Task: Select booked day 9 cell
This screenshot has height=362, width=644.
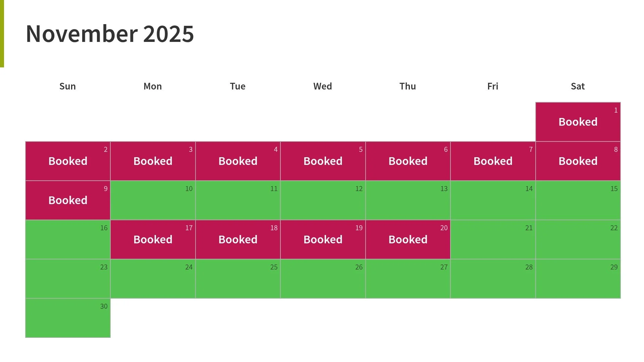Action: pyautogui.click(x=68, y=200)
